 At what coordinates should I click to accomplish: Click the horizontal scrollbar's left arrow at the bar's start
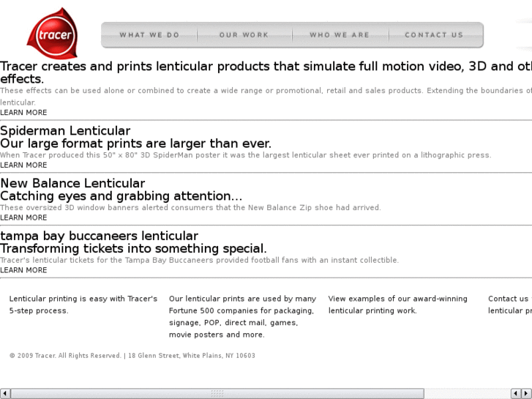point(5,393)
